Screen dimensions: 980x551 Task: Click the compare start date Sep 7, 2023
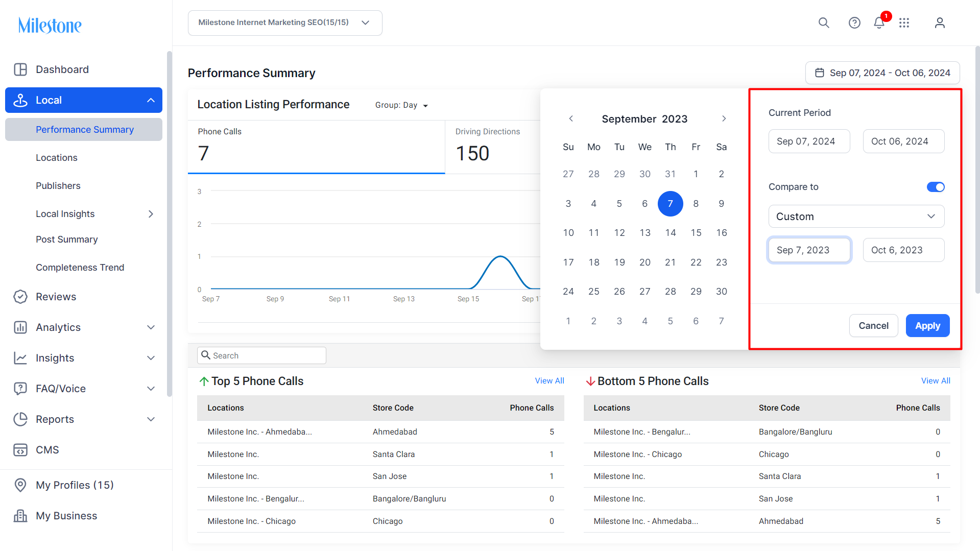pos(809,250)
